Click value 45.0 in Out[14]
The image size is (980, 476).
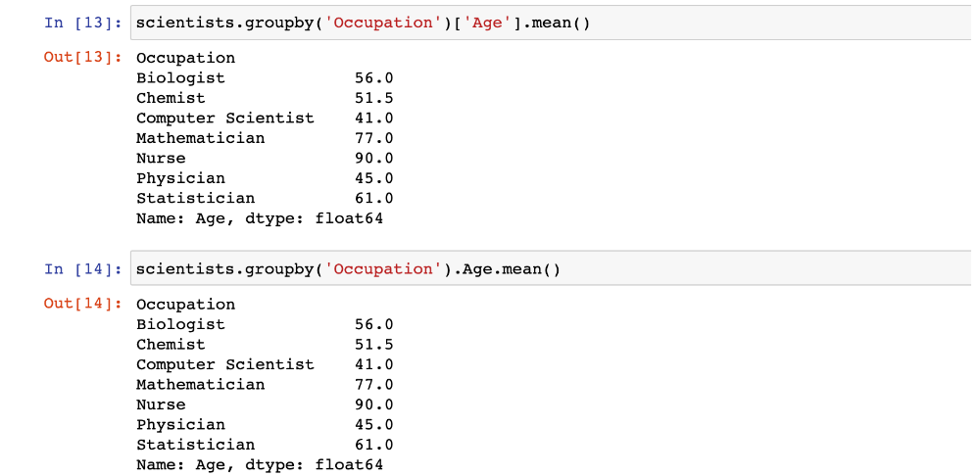[373, 424]
